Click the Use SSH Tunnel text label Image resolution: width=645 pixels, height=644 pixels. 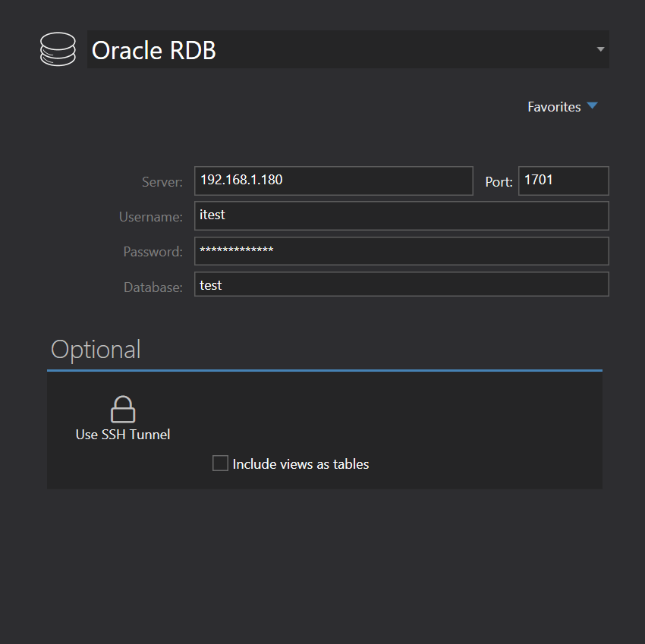123,435
